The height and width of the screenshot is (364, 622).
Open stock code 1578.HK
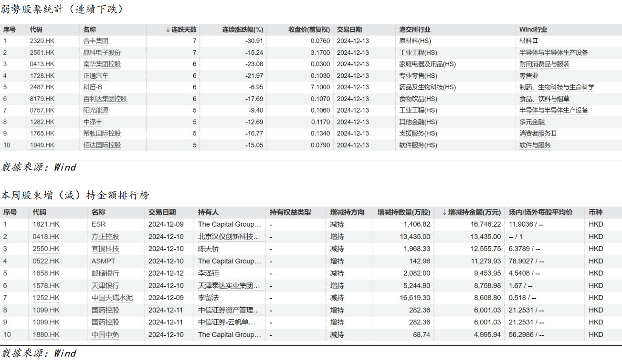[46, 285]
